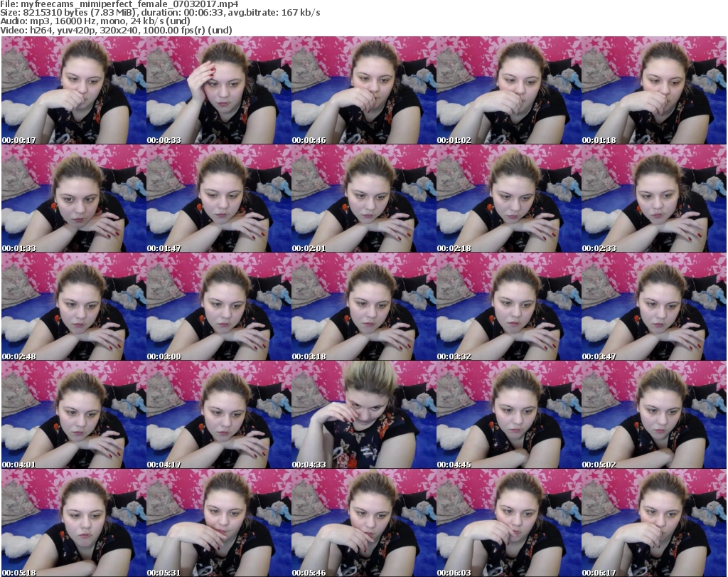Open the frame labeled 00:03:32
Screen dimensions: 728x577
509,307
